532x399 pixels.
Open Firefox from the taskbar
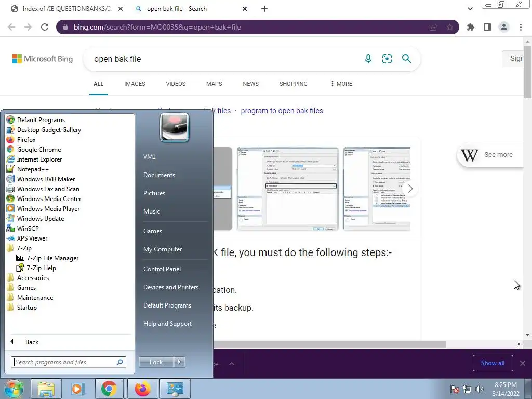pos(143,389)
